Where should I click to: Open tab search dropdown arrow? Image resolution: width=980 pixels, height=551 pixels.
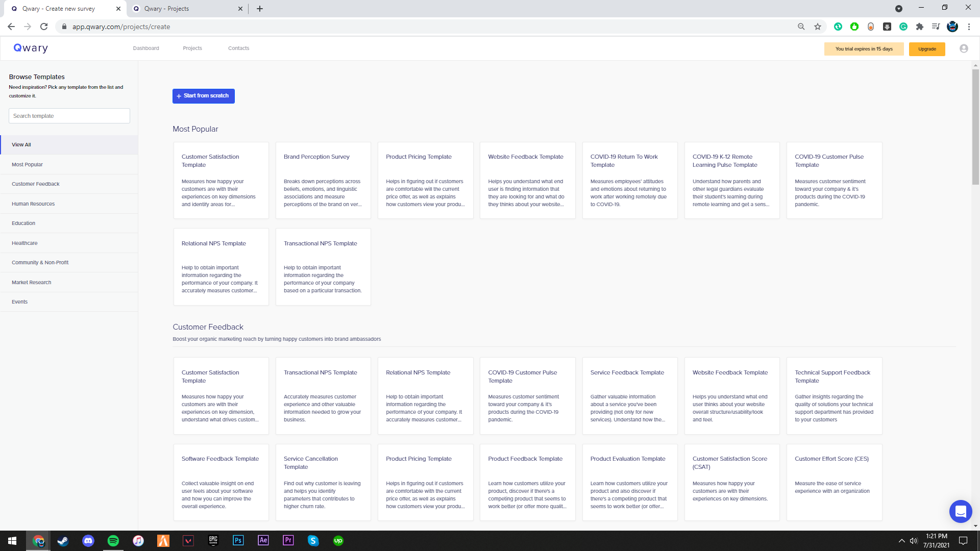[x=899, y=9]
